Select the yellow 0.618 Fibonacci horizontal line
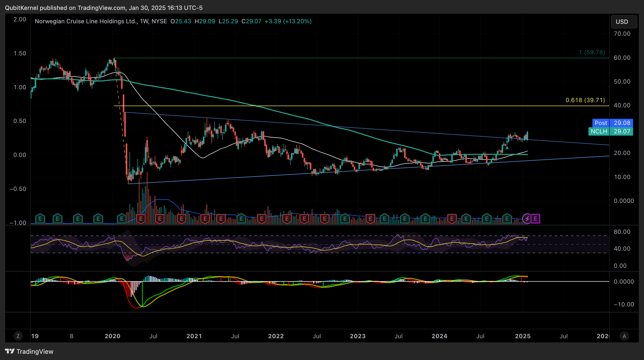 tap(361, 106)
